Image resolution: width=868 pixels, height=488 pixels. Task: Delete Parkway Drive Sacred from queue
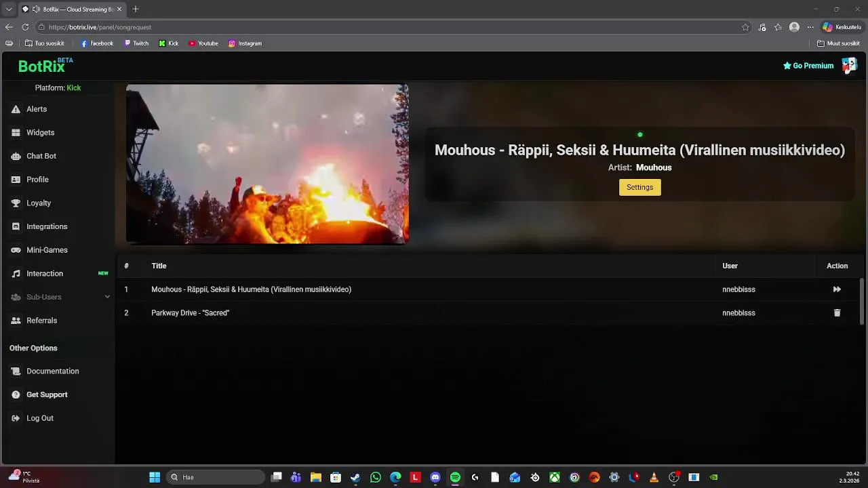pyautogui.click(x=837, y=313)
